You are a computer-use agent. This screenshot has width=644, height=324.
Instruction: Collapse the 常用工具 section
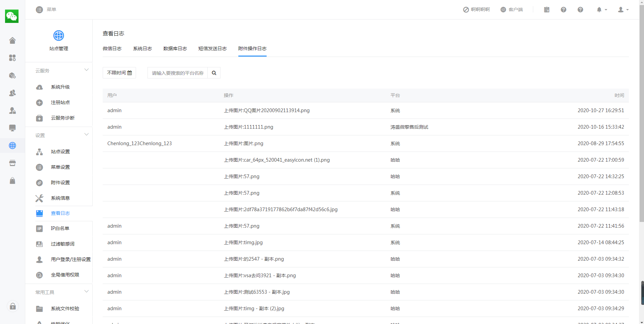pyautogui.click(x=87, y=292)
